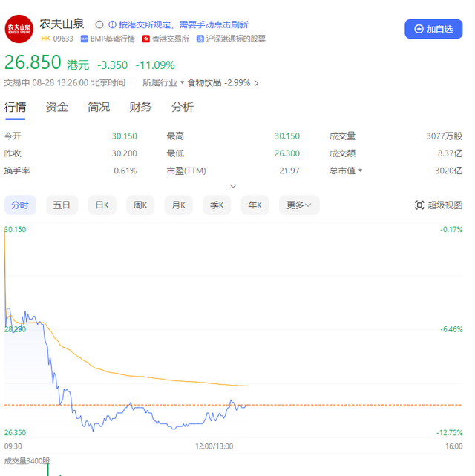Select the 日K chart mode
The width and height of the screenshot is (475, 476).
(102, 205)
